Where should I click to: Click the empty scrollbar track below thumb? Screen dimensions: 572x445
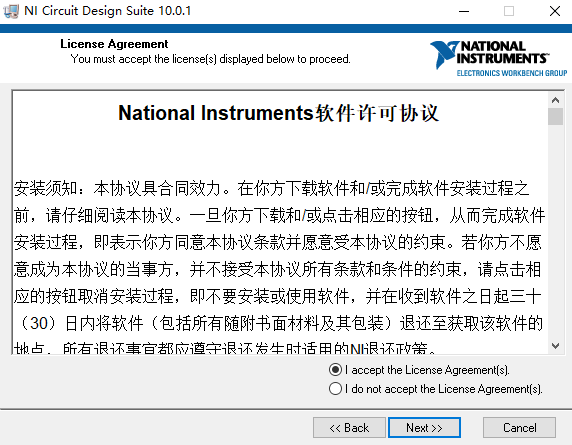click(x=555, y=232)
